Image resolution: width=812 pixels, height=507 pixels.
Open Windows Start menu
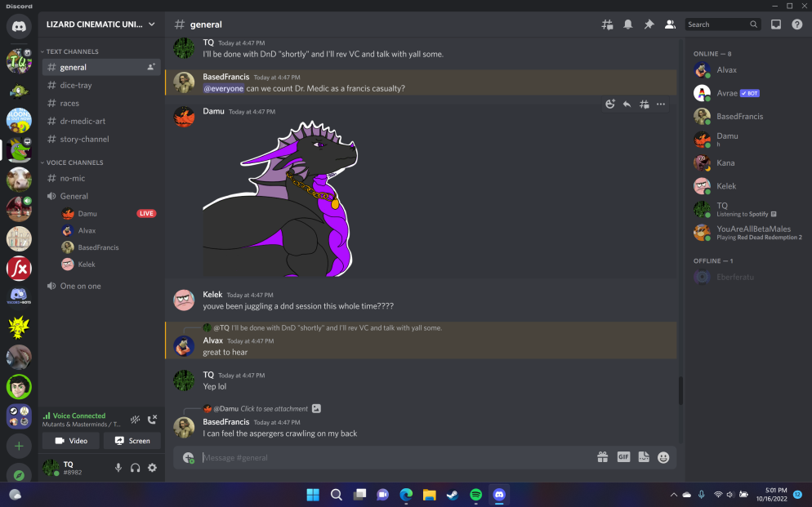click(313, 495)
